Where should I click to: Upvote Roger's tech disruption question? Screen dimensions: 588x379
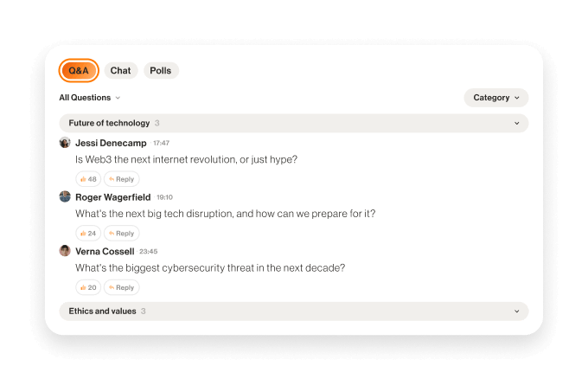[88, 233]
